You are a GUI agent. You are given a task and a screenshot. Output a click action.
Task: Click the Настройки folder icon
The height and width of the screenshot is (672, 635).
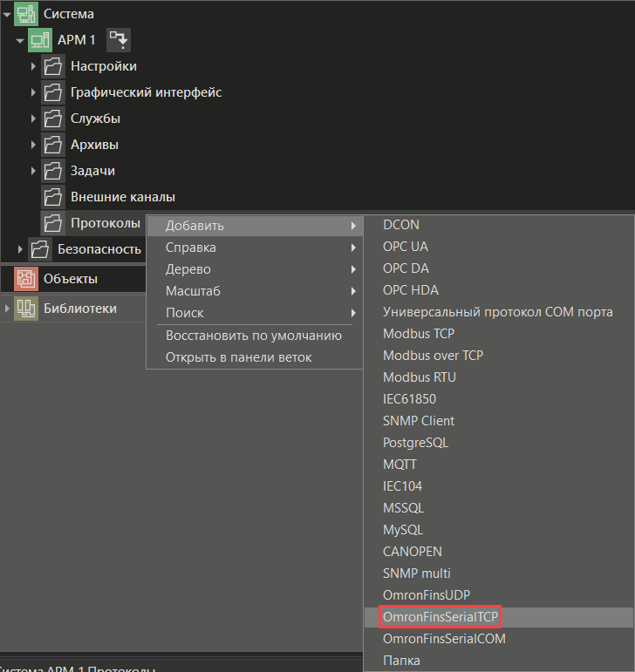(x=53, y=66)
